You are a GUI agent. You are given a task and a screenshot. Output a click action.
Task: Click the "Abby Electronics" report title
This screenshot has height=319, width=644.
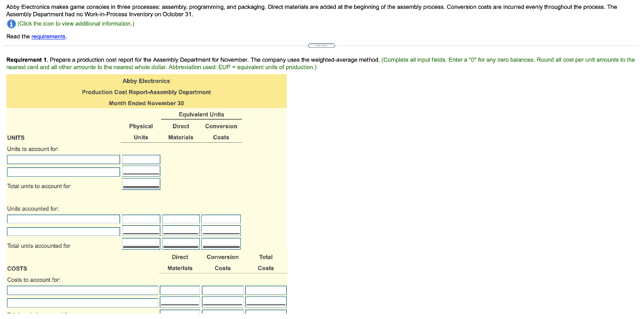point(146,81)
